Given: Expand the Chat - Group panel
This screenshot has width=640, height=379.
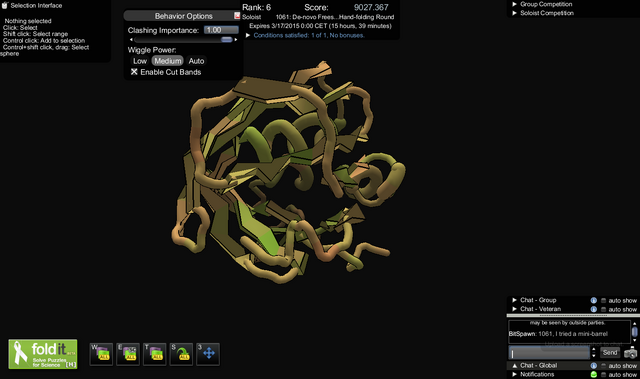Looking at the screenshot, I should tap(514, 300).
